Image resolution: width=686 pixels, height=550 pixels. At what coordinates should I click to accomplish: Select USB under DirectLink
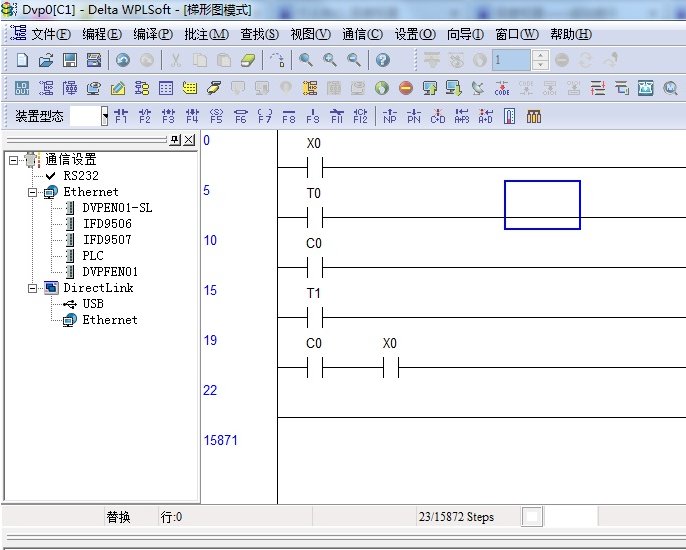coord(93,304)
